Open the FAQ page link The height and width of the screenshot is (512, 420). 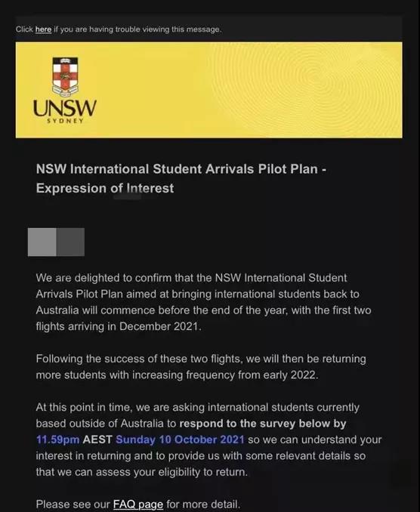pos(137,504)
